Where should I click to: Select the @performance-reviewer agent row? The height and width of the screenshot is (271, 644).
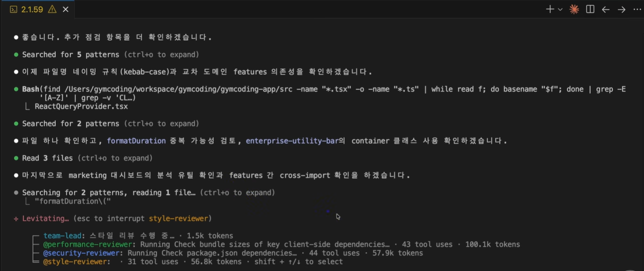coord(282,245)
